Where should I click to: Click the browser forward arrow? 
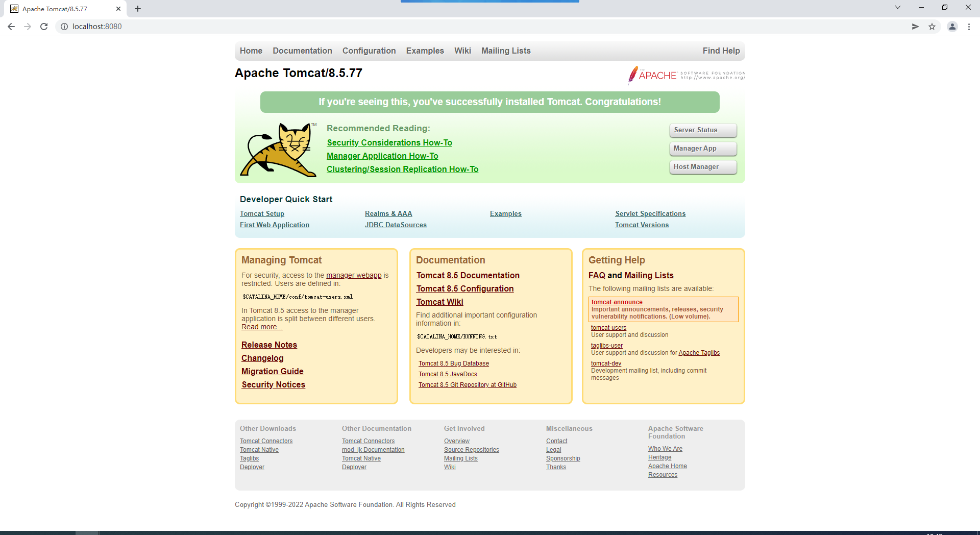(28, 27)
